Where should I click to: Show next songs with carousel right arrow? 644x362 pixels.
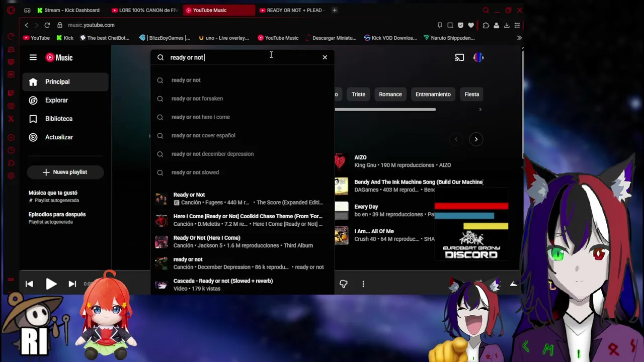pyautogui.click(x=476, y=139)
